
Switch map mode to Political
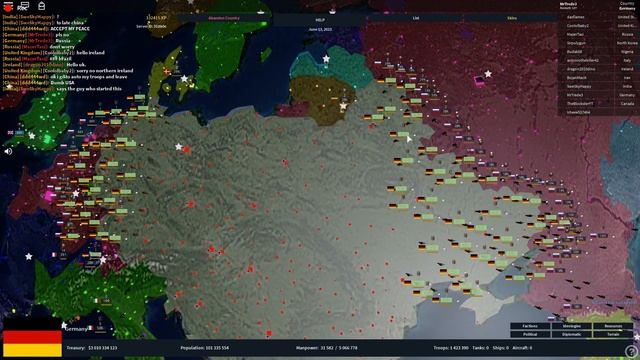530,334
